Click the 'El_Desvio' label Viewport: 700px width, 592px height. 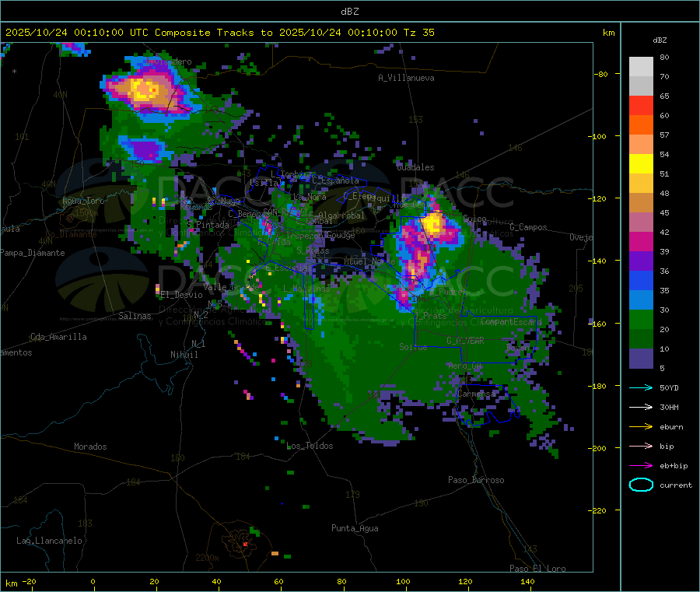tap(182, 295)
